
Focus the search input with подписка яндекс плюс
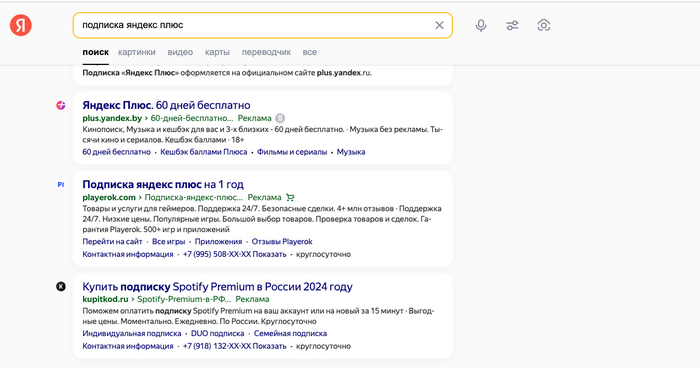(x=254, y=25)
